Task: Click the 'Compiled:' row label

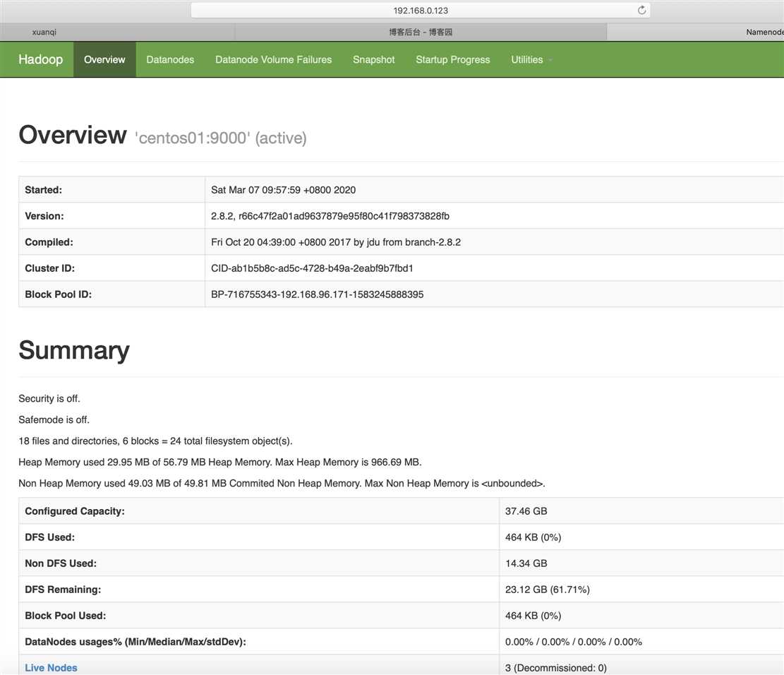Action: coord(49,242)
